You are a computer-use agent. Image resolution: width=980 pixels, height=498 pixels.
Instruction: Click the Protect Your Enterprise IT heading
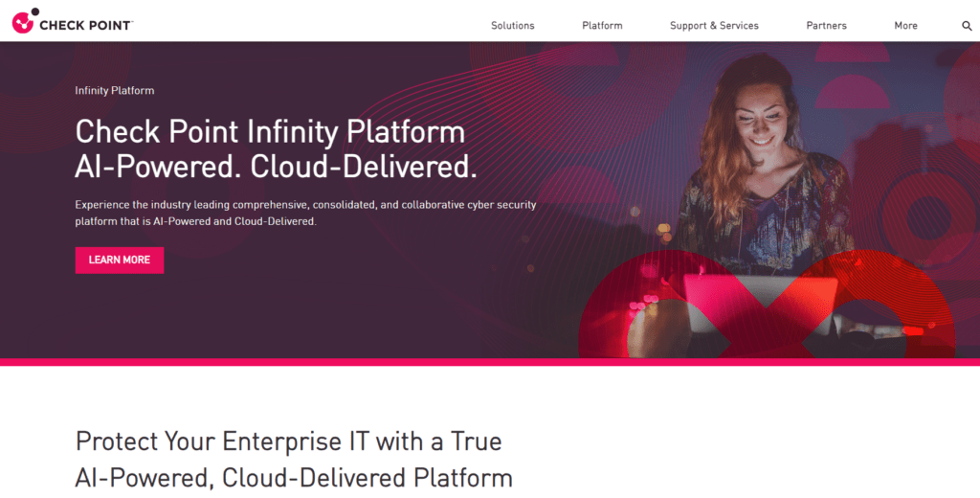pos(288,441)
